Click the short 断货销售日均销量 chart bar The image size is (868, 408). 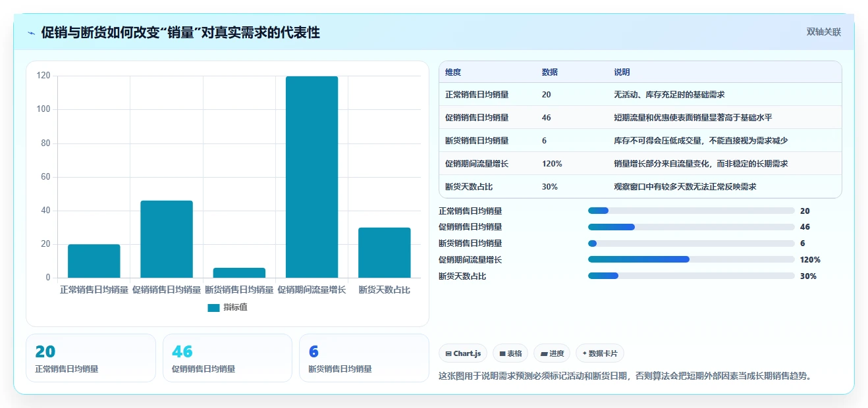pos(239,272)
